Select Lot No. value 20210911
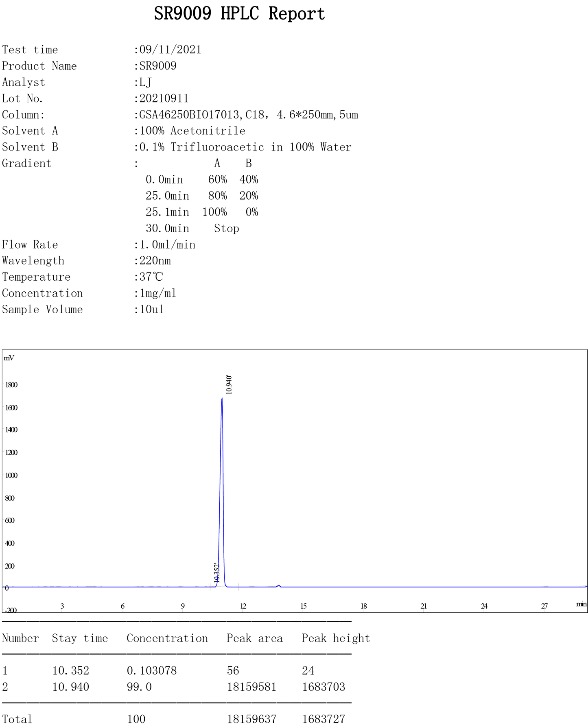This screenshot has height=727, width=588. [164, 98]
